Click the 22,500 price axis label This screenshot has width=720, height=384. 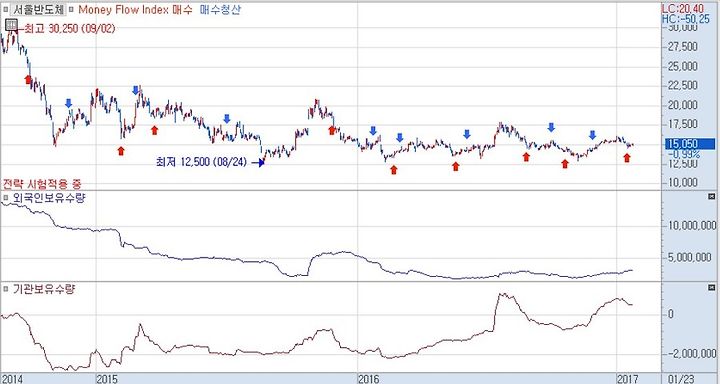(x=683, y=85)
